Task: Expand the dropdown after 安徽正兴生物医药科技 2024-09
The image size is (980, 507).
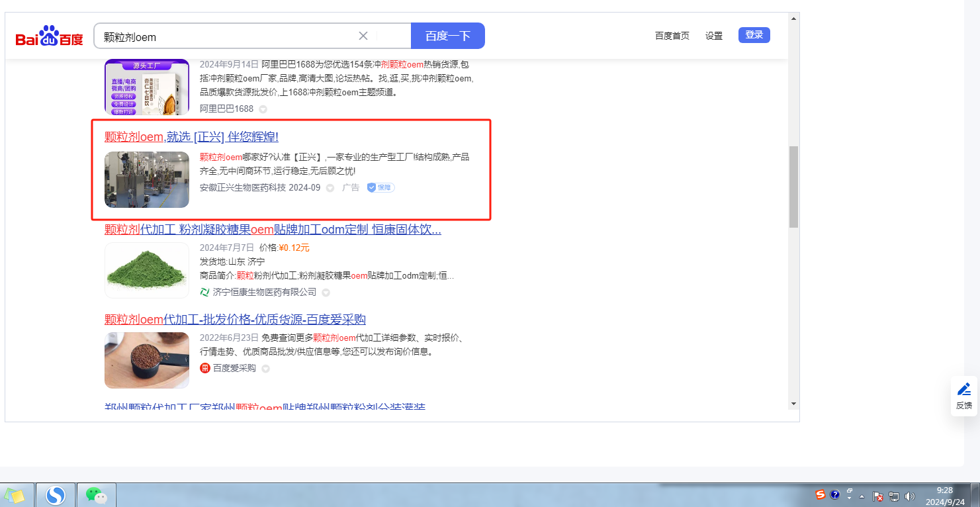Action: pyautogui.click(x=330, y=188)
